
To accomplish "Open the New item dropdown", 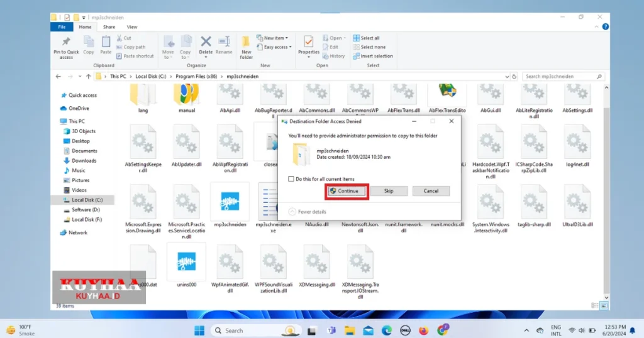I will click(x=272, y=38).
